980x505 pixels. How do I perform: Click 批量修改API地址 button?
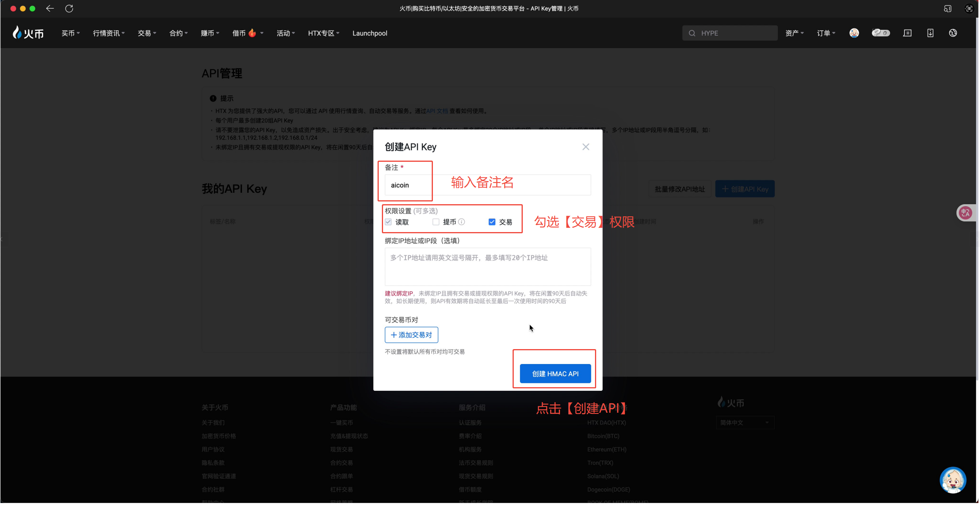680,189
